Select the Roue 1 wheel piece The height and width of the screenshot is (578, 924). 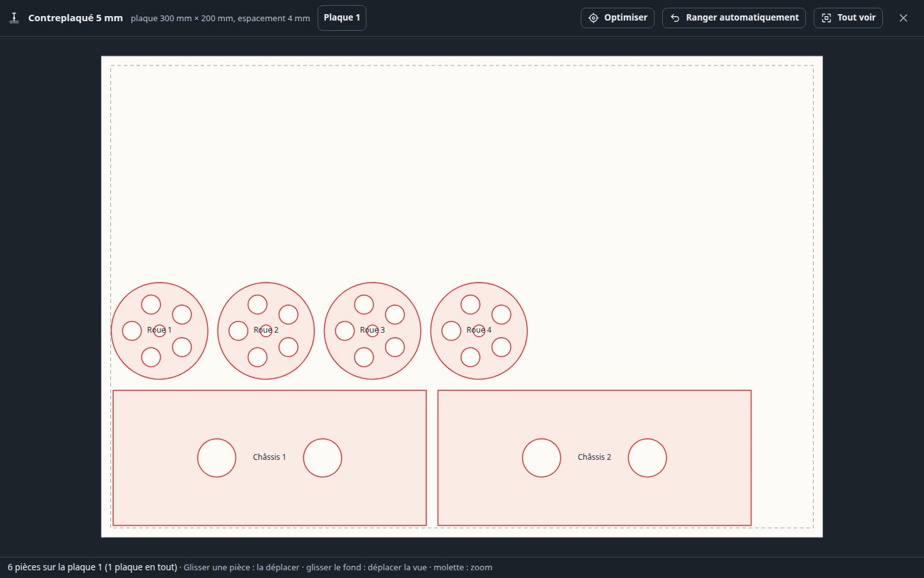tap(160, 331)
